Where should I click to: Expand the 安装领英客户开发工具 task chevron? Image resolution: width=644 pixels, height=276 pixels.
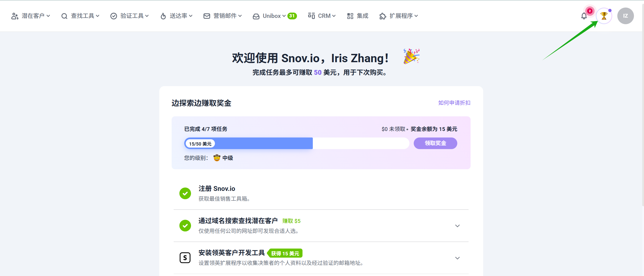pyautogui.click(x=458, y=258)
